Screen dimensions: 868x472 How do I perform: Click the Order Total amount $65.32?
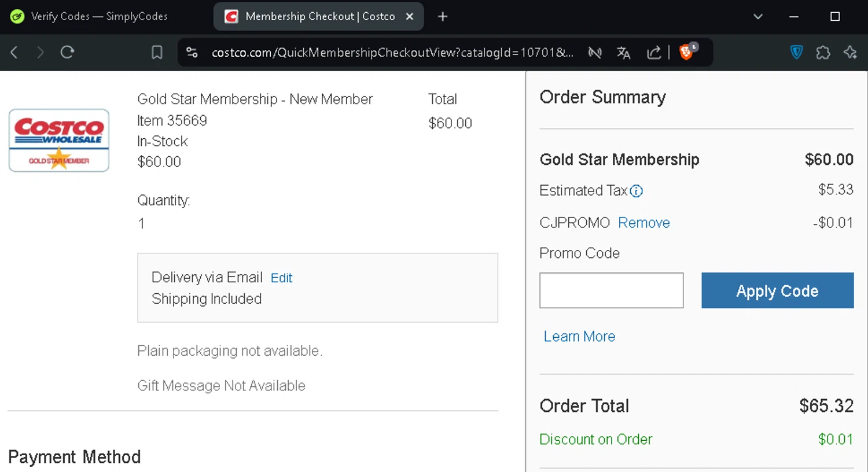tap(826, 406)
